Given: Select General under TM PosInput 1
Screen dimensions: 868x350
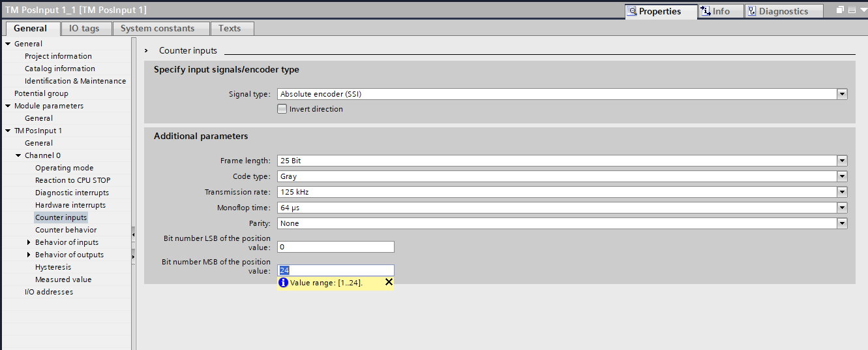Looking at the screenshot, I should click(38, 143).
